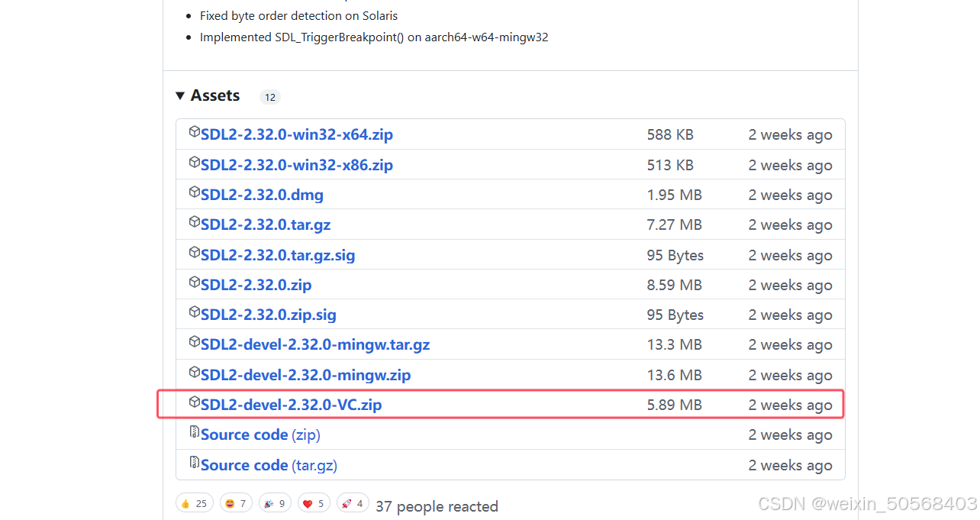
Task: Download Source code (tar.gz)
Action: point(269,465)
